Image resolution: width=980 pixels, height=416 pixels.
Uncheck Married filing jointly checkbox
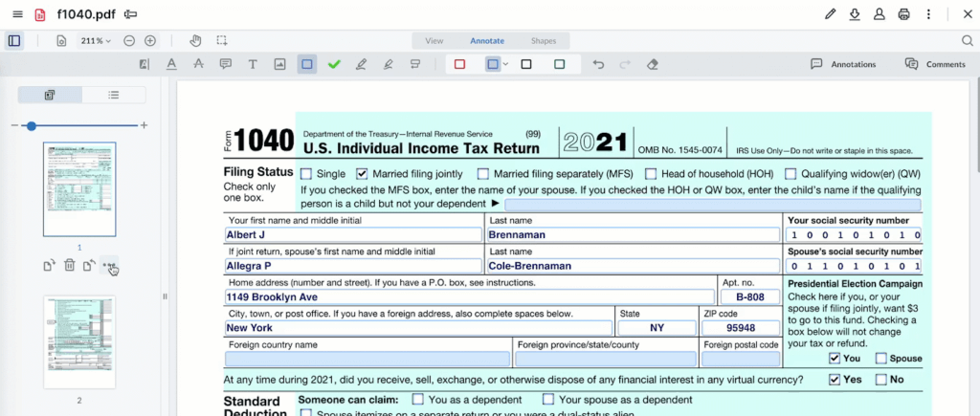click(x=362, y=174)
